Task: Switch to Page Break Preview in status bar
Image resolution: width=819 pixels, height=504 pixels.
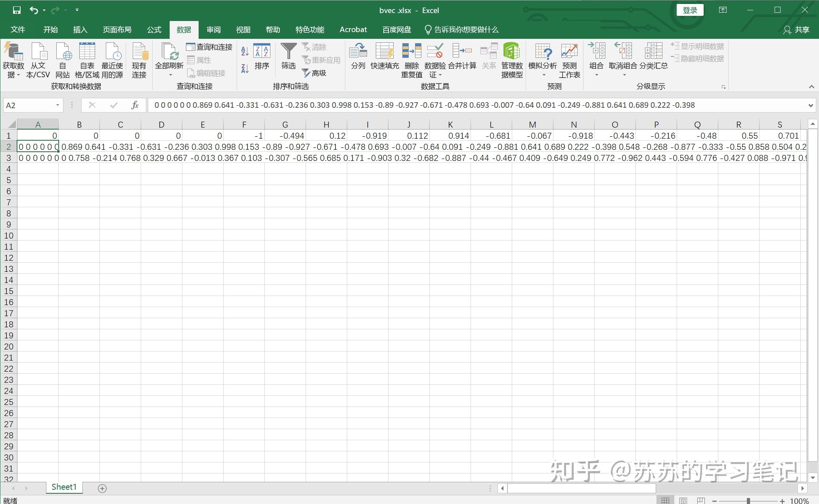Action: (x=701, y=500)
